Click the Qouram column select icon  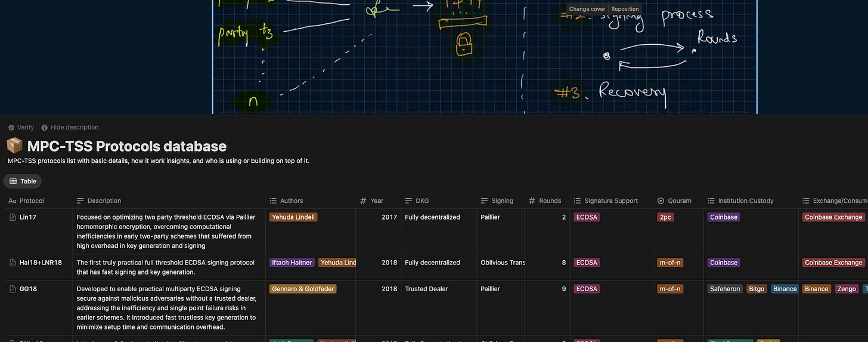(x=661, y=201)
